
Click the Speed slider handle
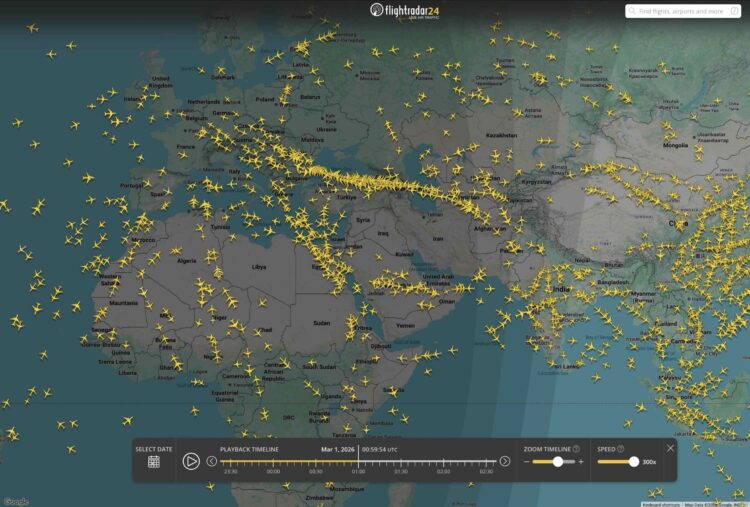click(634, 462)
